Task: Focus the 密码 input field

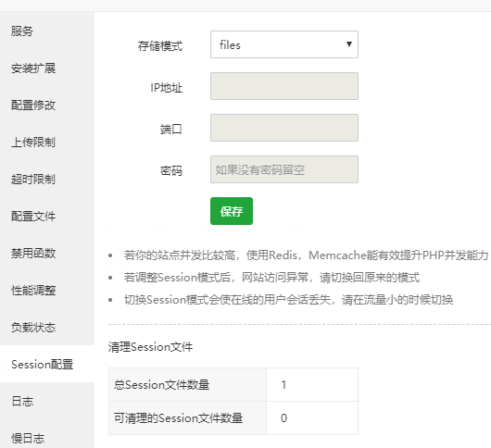Action: click(284, 169)
